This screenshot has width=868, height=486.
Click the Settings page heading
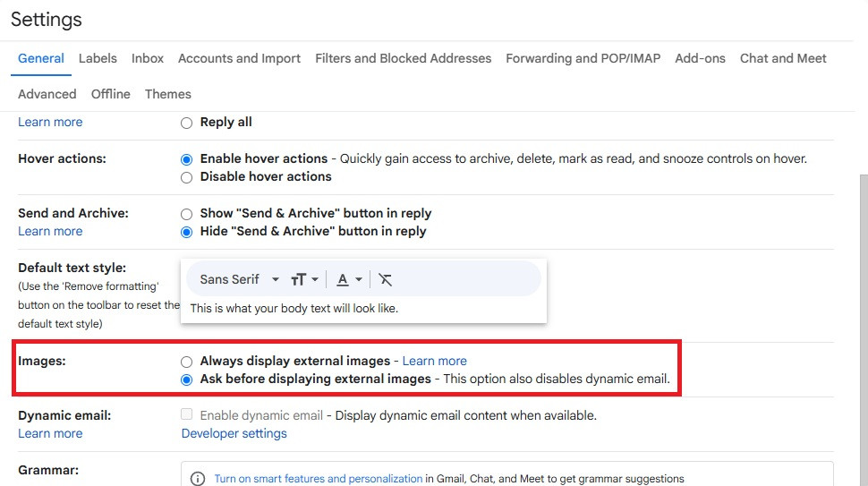coord(47,20)
